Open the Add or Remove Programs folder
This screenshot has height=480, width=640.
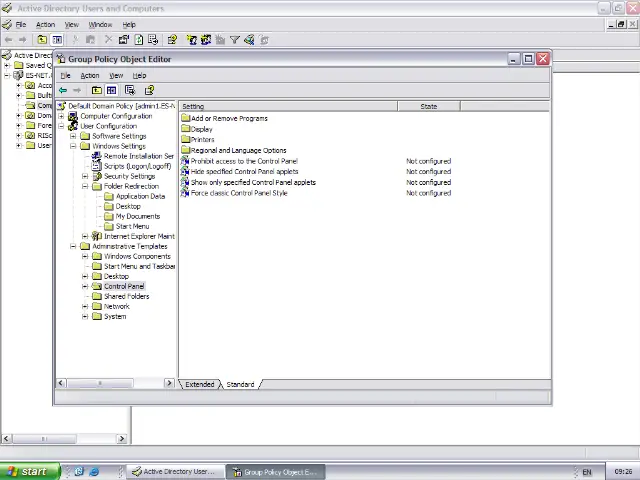tap(229, 118)
